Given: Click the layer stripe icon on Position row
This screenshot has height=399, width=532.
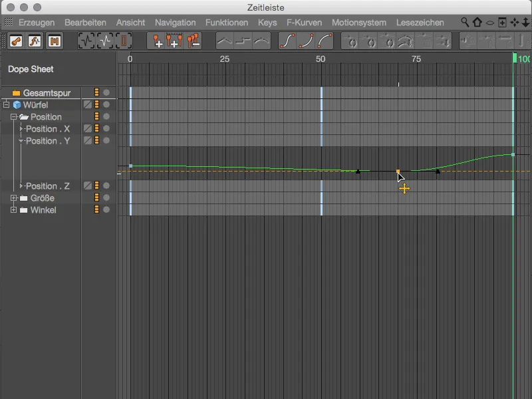Looking at the screenshot, I should click(x=96, y=116).
